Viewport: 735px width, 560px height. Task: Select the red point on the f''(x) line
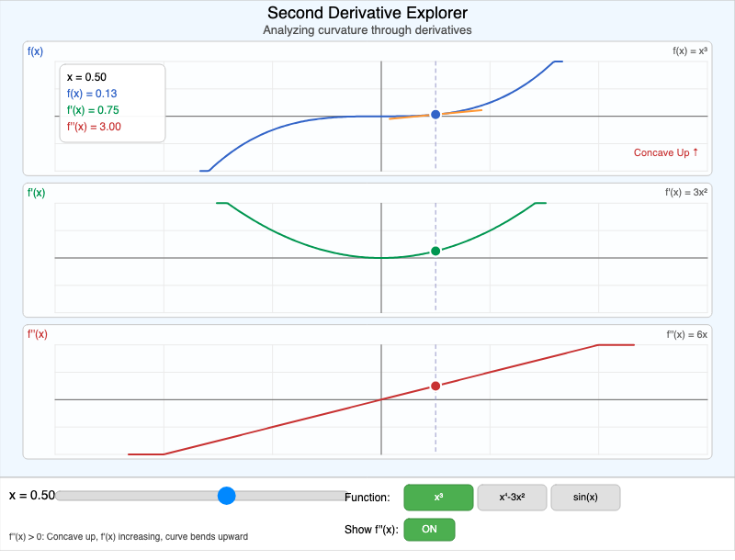tap(435, 386)
